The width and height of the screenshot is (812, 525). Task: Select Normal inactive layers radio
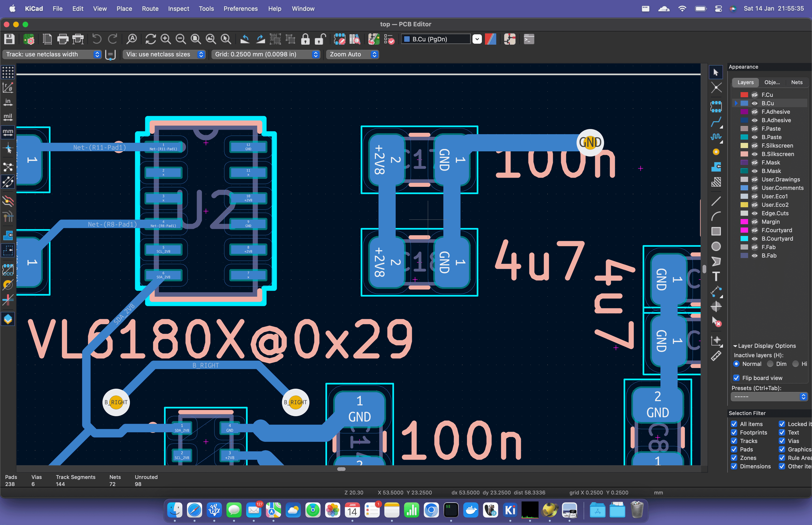[736, 364]
